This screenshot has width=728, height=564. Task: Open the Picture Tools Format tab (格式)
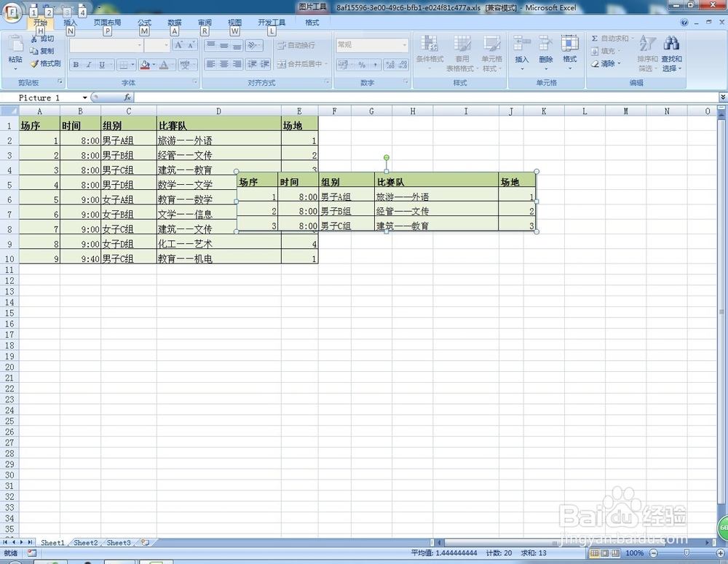pos(312,23)
